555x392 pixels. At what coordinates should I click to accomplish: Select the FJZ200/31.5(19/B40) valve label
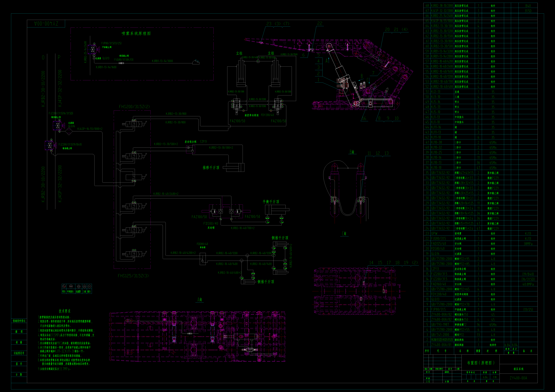click(70, 144)
